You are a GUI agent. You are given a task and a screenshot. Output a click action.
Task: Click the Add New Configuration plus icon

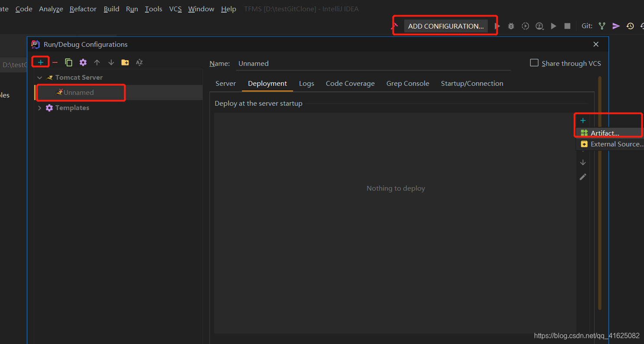tap(41, 62)
